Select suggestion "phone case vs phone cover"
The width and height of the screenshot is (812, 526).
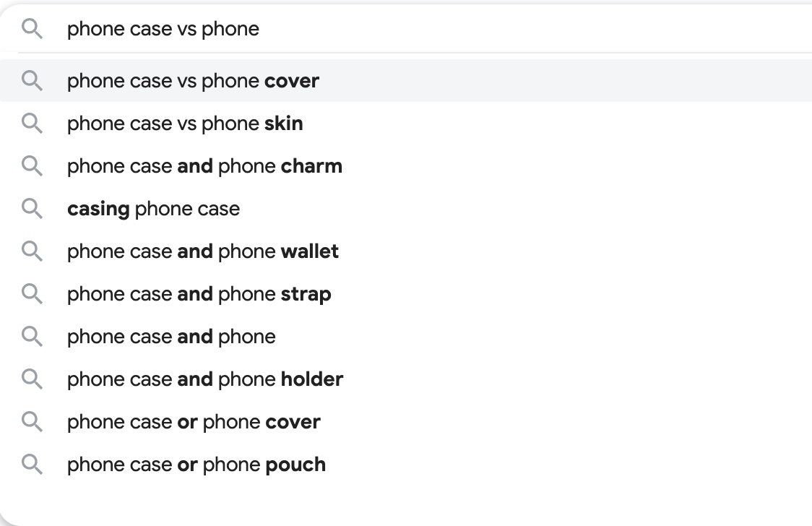193,81
